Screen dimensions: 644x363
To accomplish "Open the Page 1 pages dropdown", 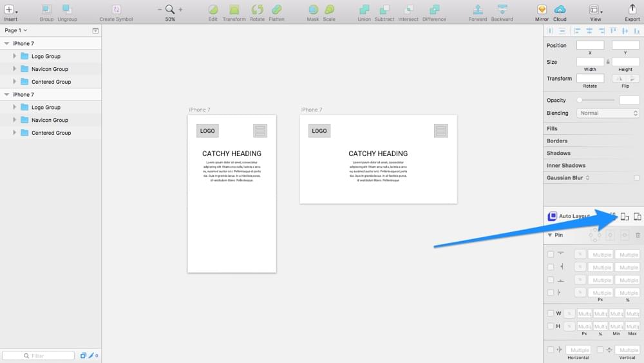I will pyautogui.click(x=15, y=30).
